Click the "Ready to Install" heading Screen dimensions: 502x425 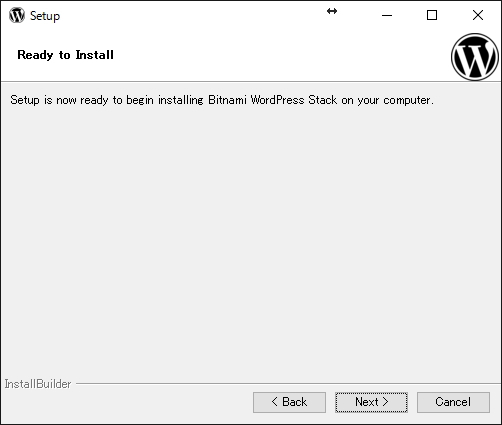[65, 55]
